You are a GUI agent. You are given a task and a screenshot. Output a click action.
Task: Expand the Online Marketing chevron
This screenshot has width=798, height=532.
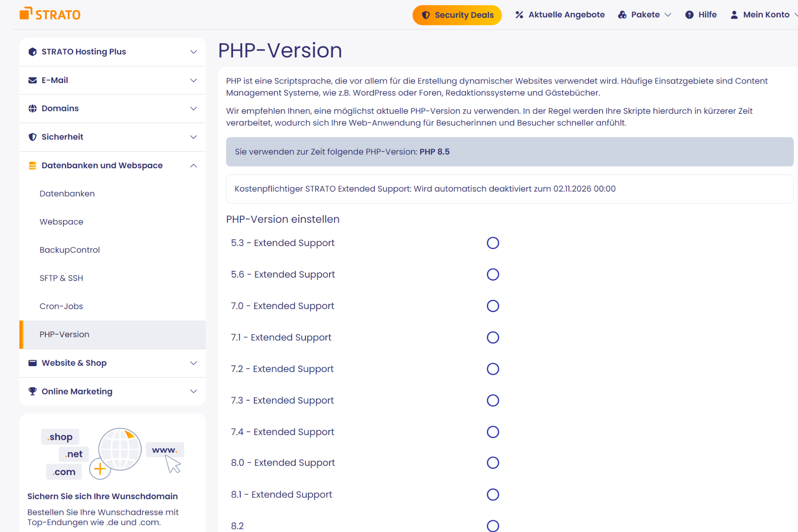193,391
